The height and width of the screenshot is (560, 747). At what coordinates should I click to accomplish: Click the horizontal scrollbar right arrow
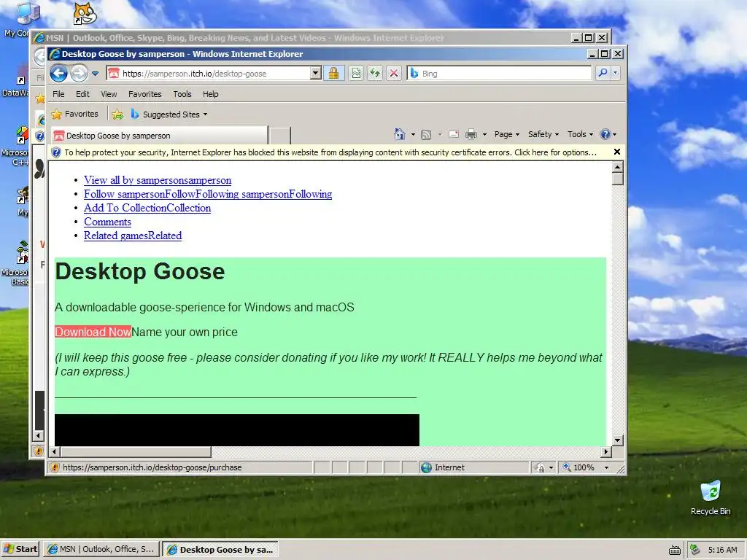pyautogui.click(x=606, y=451)
